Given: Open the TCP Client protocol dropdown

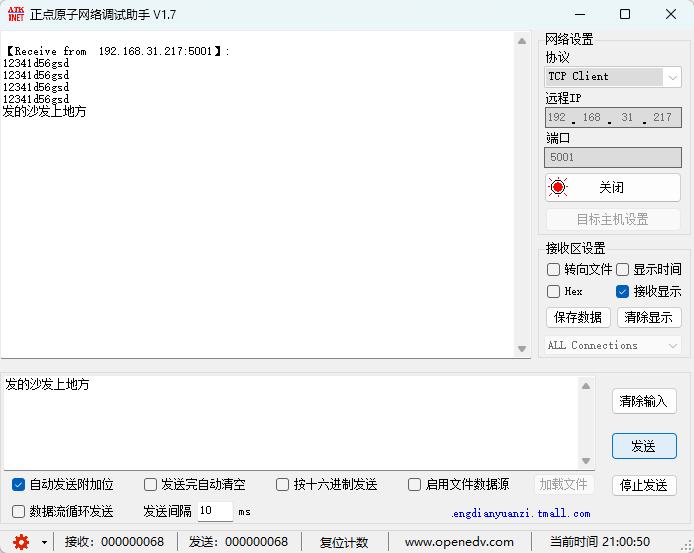Looking at the screenshot, I should pyautogui.click(x=613, y=77).
